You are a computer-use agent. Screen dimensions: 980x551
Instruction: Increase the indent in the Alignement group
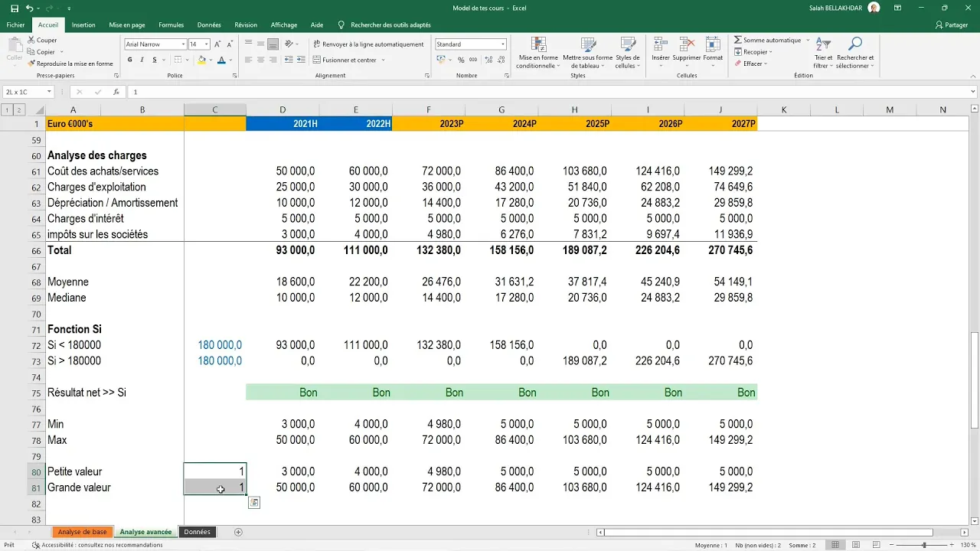pyautogui.click(x=299, y=60)
